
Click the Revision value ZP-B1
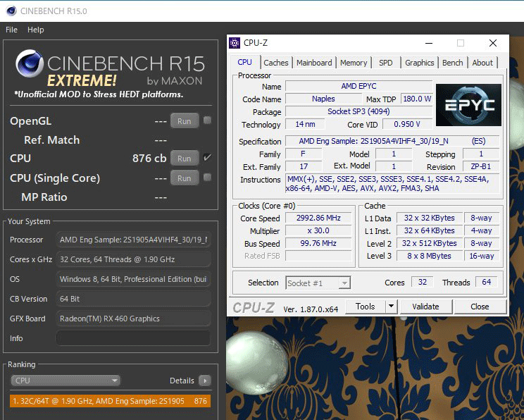coord(480,166)
